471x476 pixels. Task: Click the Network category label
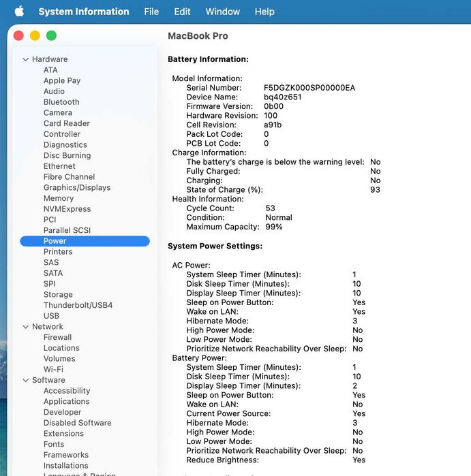coord(48,327)
